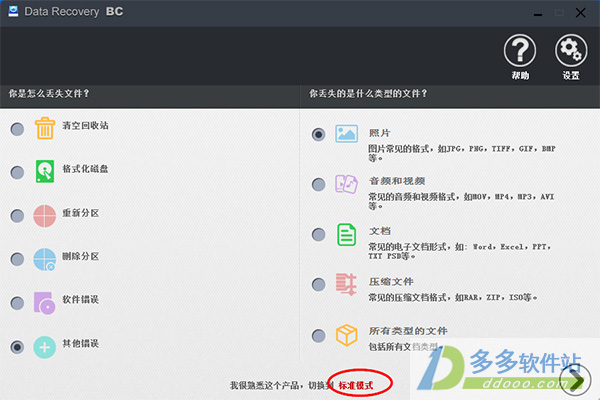Click the 格式化磁盘 label text
This screenshot has height=400, width=600.
85,169
